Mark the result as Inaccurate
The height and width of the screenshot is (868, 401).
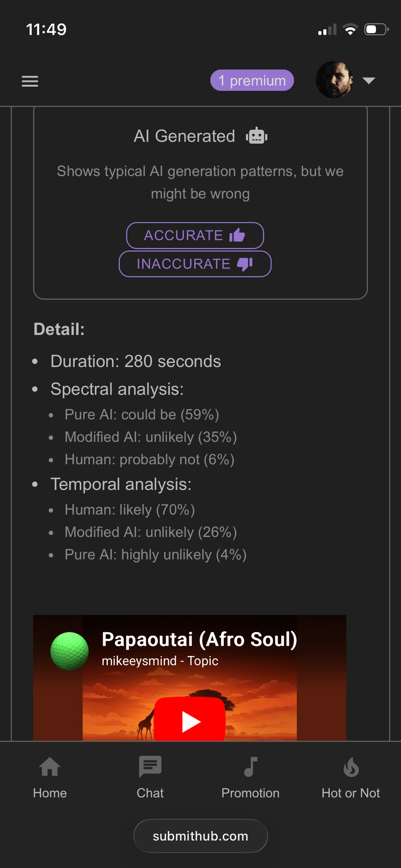(x=195, y=264)
